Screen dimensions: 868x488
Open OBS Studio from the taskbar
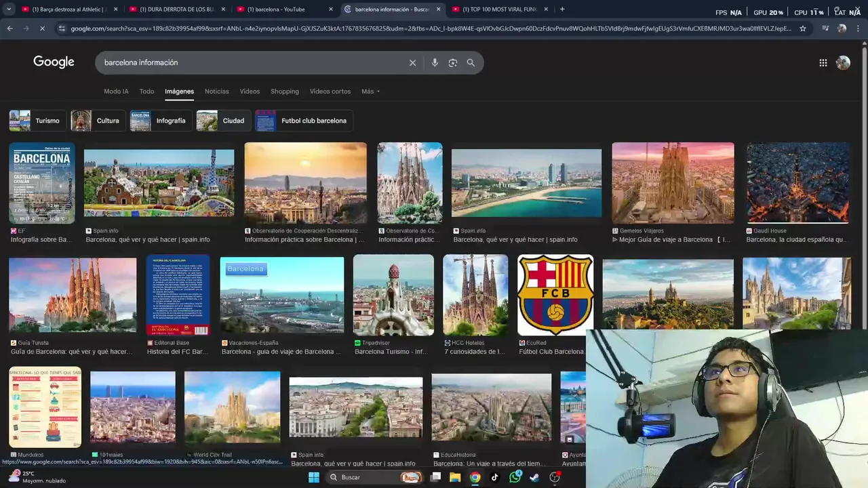[x=555, y=477]
